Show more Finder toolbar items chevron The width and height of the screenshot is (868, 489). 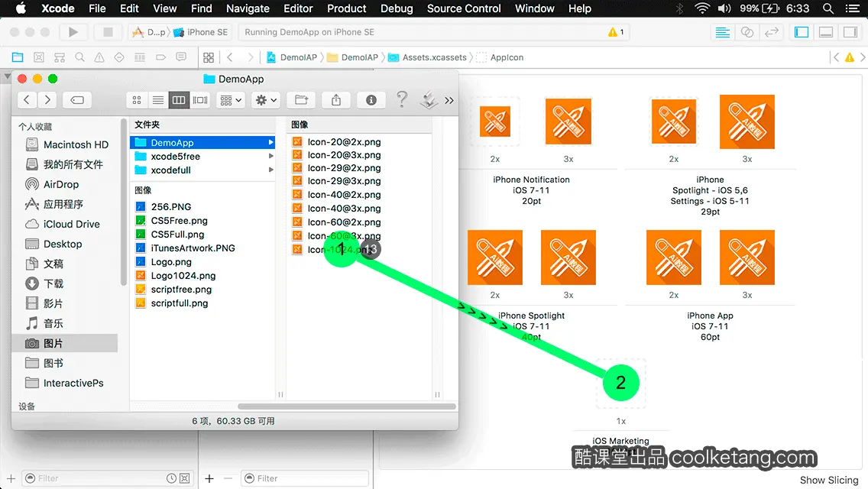[x=449, y=100]
